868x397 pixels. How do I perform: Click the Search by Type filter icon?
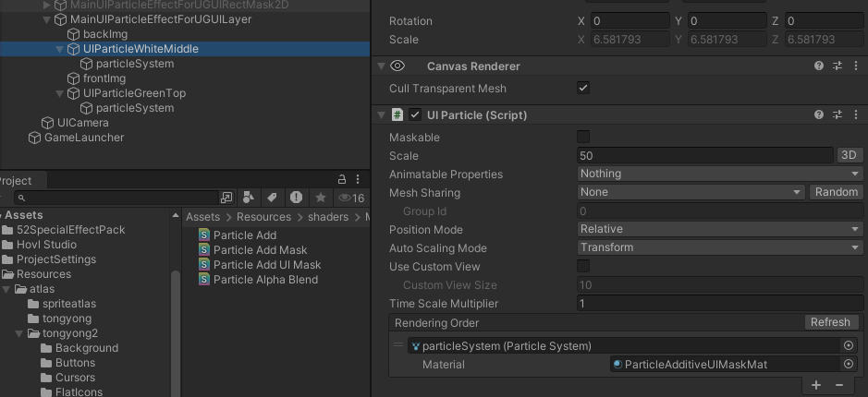click(x=248, y=198)
